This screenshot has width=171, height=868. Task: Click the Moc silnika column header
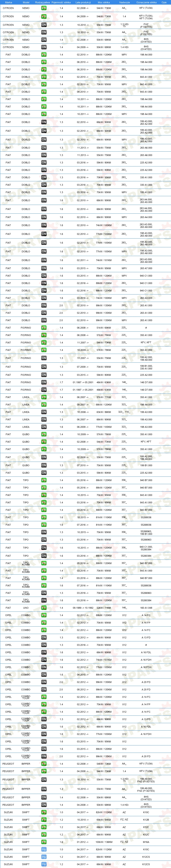pos(104,2)
